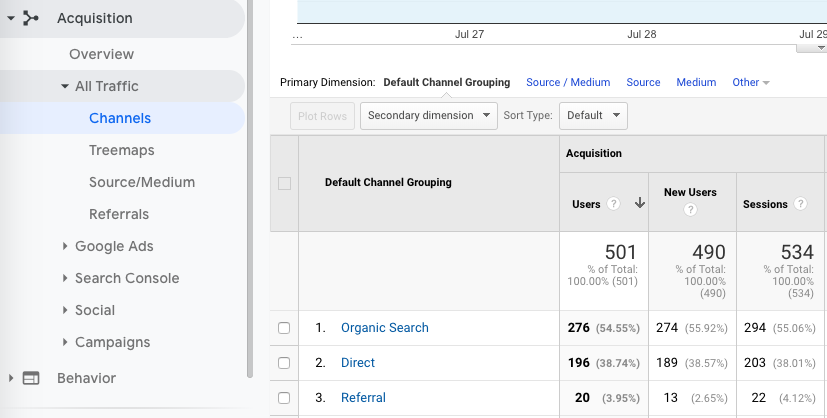827x418 pixels.
Task: Click the chart timeline range handle
Action: click(811, 48)
